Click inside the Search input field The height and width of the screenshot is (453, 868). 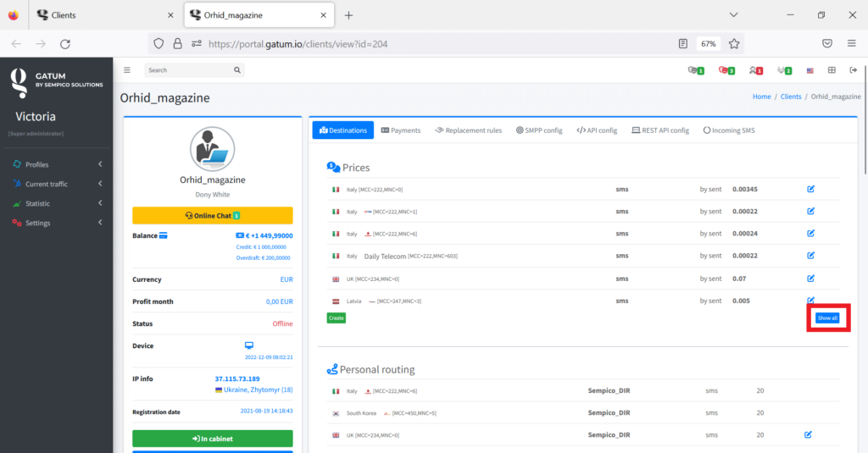(188, 70)
